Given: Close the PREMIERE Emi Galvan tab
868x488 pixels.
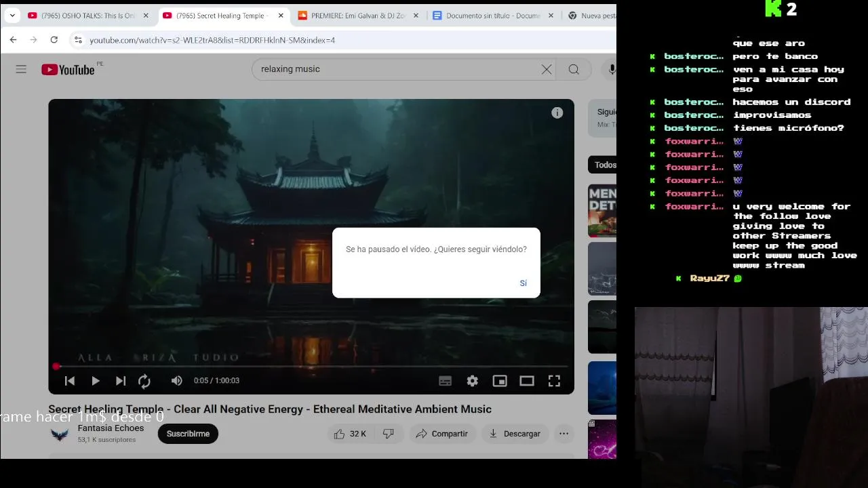Looking at the screenshot, I should tap(416, 16).
